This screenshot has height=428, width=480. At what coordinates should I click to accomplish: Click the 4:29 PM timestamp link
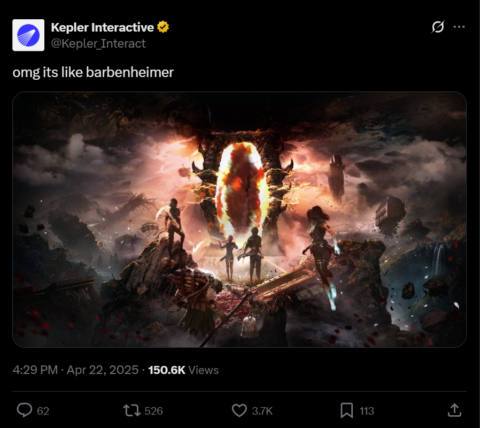[x=35, y=370]
